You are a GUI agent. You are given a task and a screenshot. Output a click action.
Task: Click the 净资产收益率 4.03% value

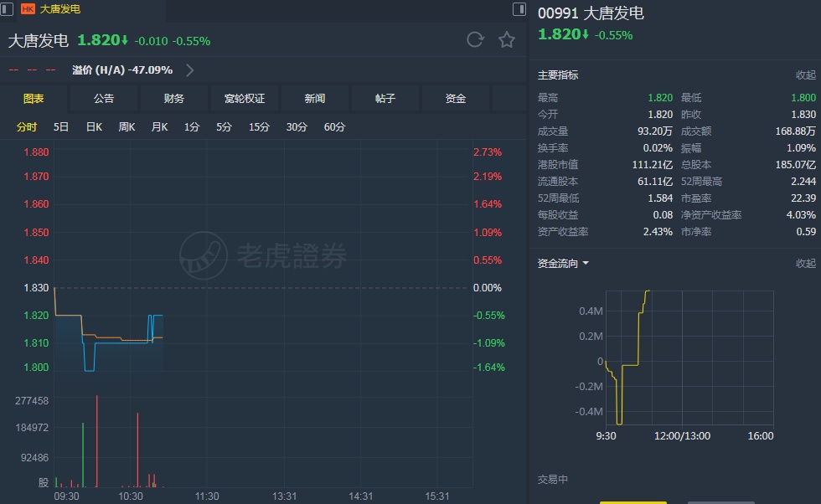[x=801, y=215]
